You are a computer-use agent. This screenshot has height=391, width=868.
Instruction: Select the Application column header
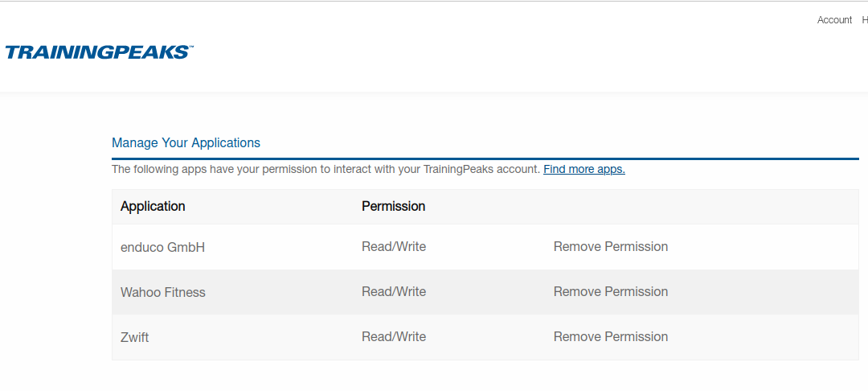click(x=153, y=207)
